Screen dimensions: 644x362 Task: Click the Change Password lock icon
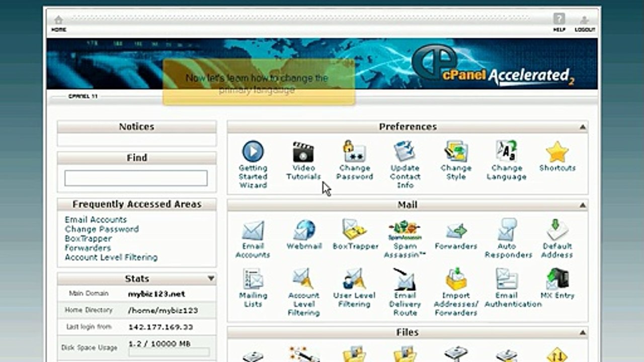tap(354, 151)
